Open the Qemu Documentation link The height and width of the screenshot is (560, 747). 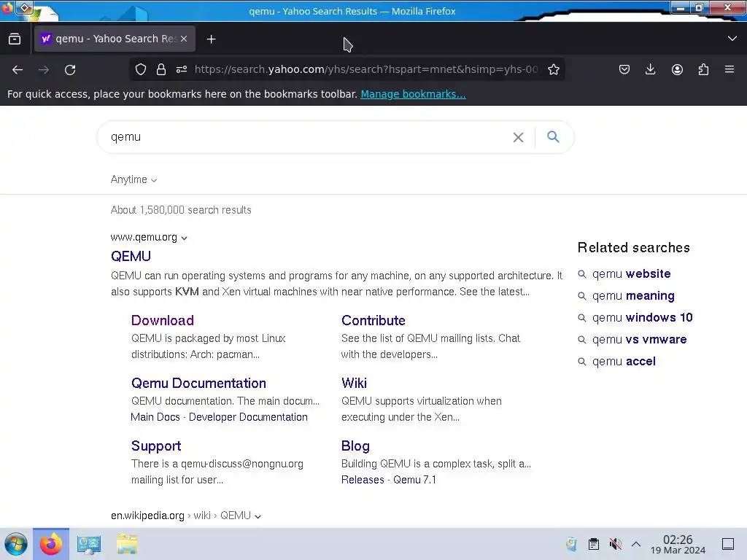[198, 384]
